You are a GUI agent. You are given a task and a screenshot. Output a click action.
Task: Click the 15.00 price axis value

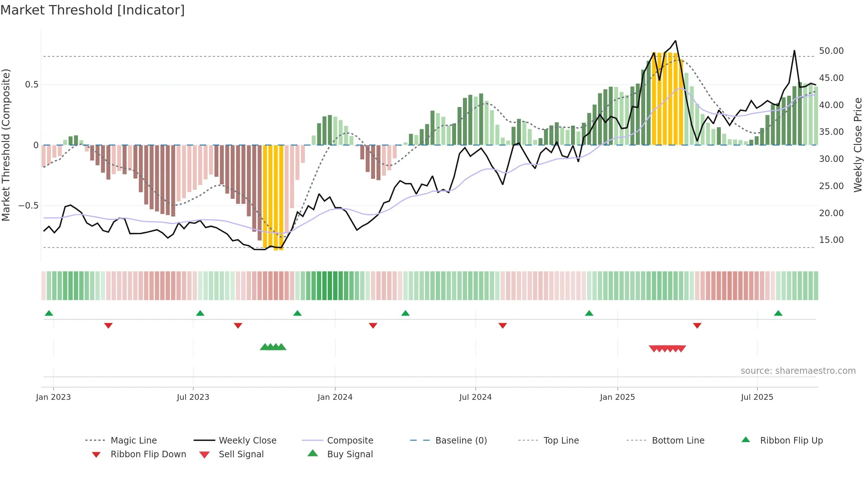pos(831,240)
